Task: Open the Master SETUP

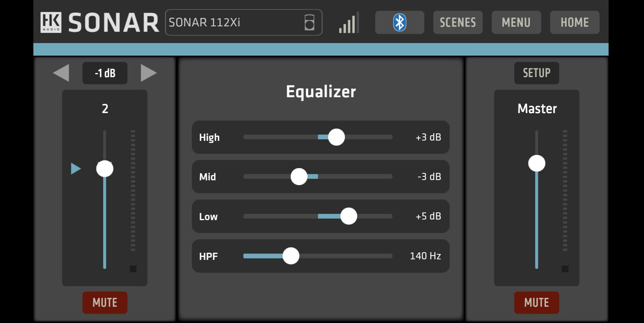Action: click(536, 73)
